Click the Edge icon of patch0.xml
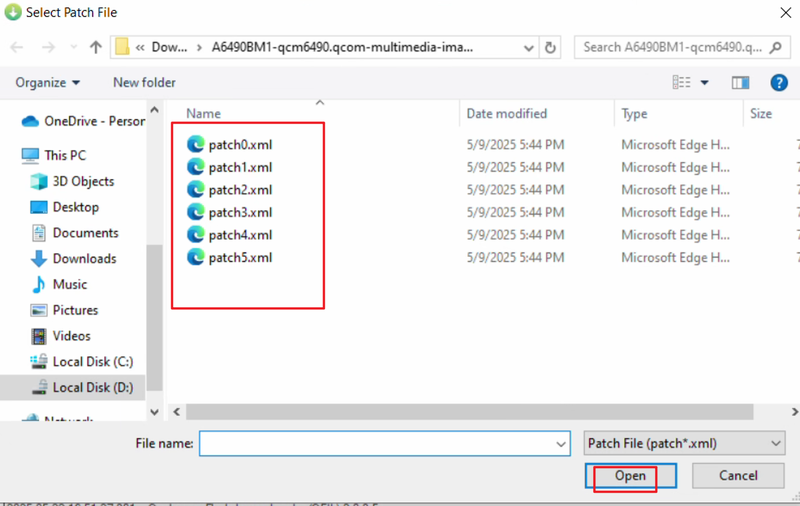 point(195,144)
